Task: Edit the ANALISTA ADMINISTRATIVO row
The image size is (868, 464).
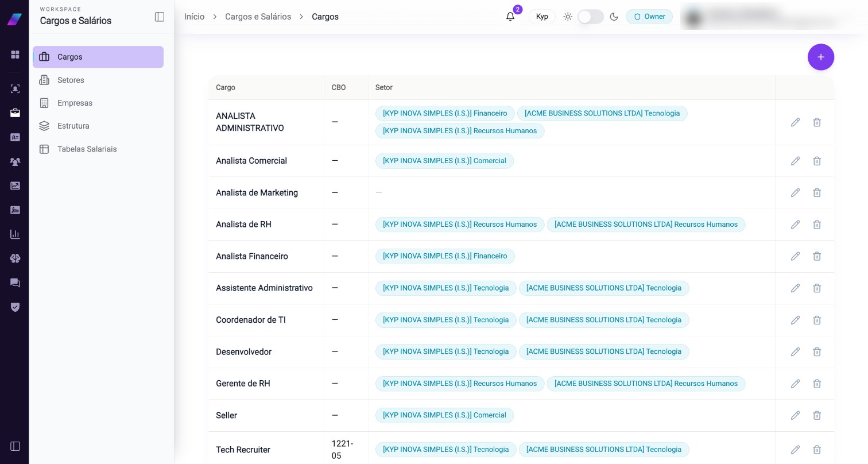Action: [795, 122]
